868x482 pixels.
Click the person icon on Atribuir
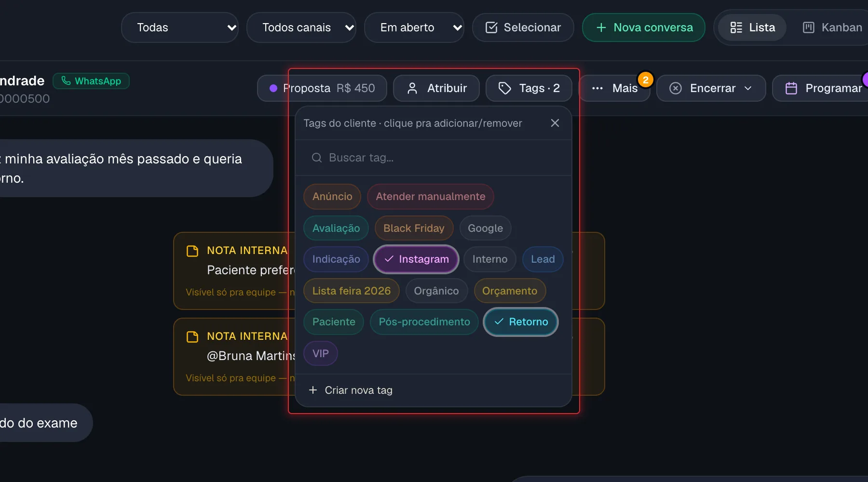[412, 88]
